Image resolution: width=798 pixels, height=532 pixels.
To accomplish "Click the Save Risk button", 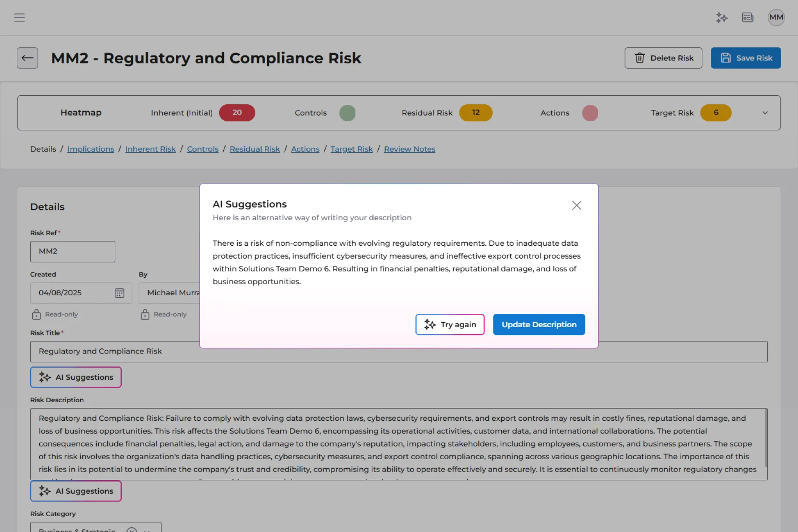I will click(x=746, y=58).
